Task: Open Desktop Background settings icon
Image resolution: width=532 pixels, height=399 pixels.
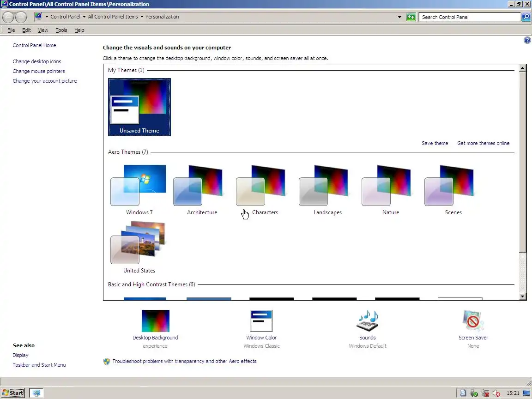Action: point(155,321)
